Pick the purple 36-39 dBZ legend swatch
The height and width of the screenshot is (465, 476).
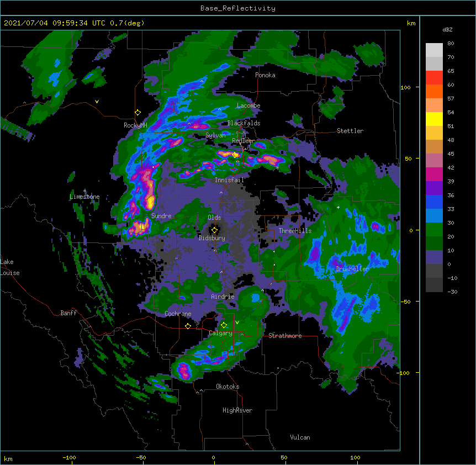(x=434, y=188)
